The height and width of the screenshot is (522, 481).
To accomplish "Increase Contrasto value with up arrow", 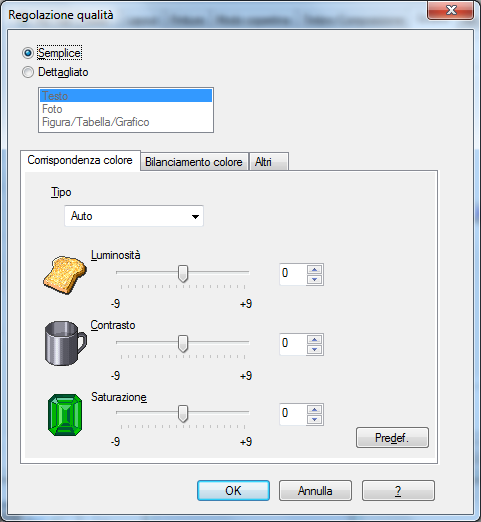I will tap(314, 339).
